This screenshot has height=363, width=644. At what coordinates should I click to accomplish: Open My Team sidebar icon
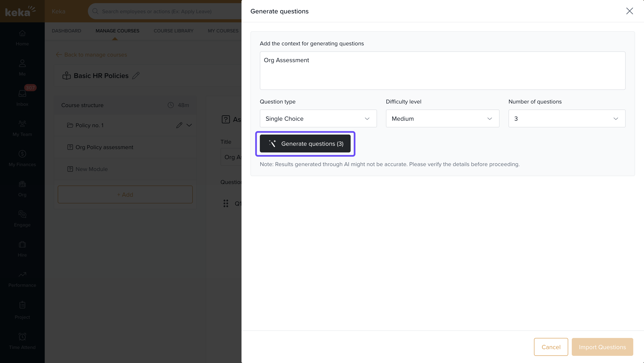coord(22,123)
